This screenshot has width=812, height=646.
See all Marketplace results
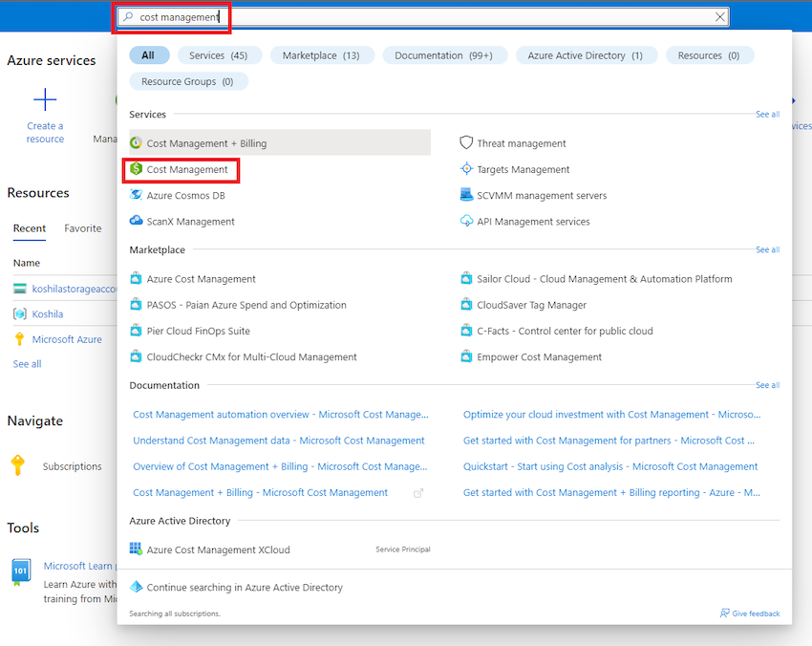pyautogui.click(x=767, y=249)
